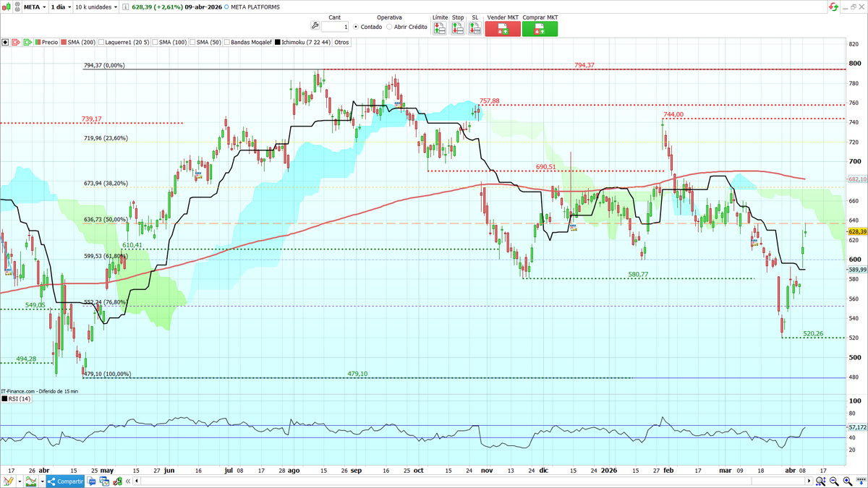The width and height of the screenshot is (868, 488).
Task: Click the 682,10 SMA value label
Action: [x=857, y=179]
